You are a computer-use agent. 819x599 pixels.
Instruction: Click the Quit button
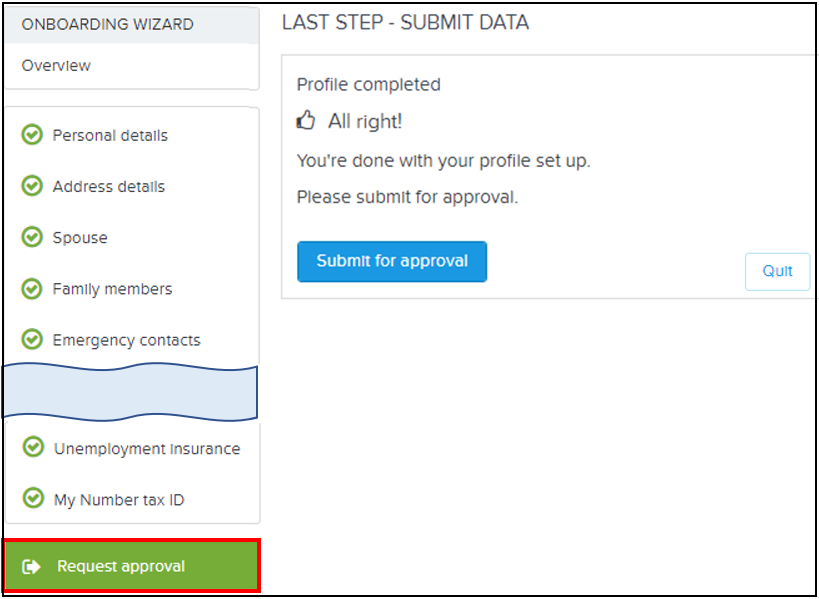coord(777,271)
